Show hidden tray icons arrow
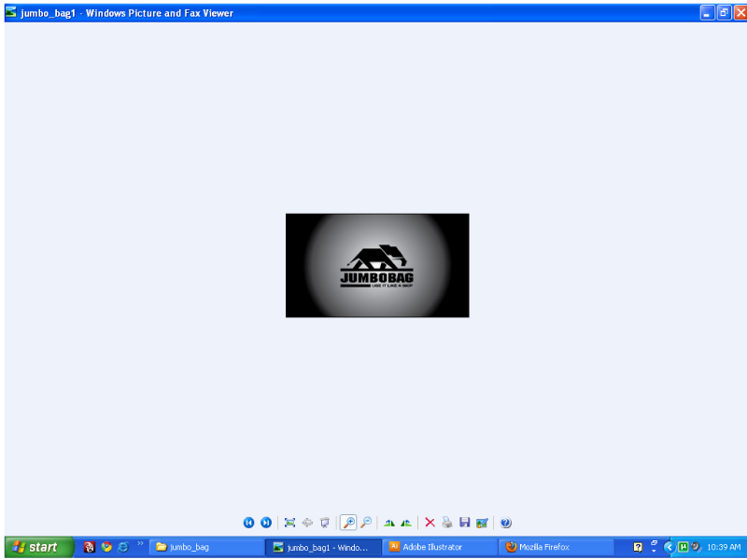The height and width of the screenshot is (560, 747). click(669, 547)
